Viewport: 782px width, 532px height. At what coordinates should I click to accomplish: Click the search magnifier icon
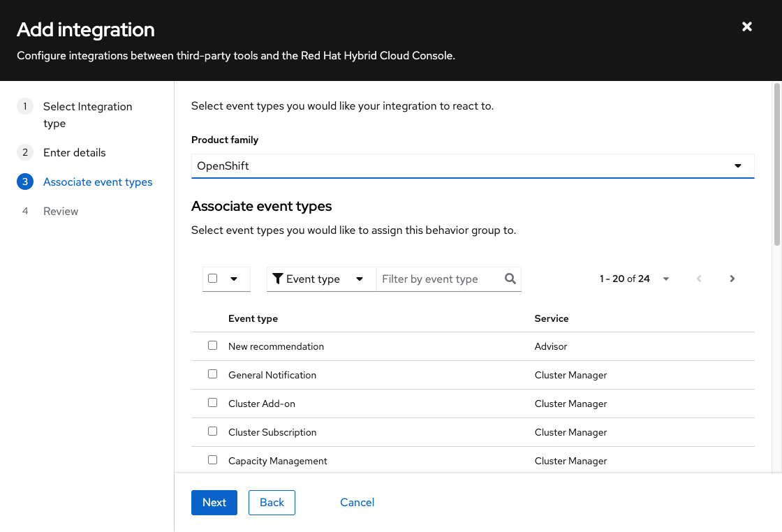pyautogui.click(x=510, y=279)
